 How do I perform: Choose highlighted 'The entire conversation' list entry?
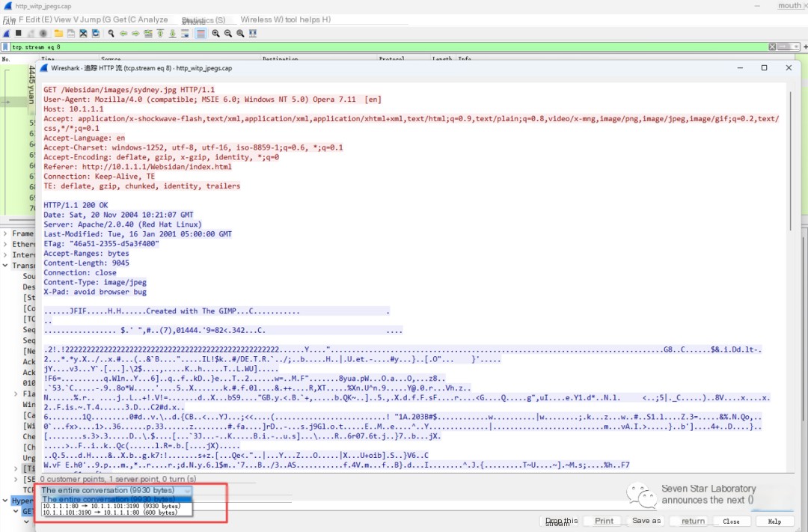point(117,499)
